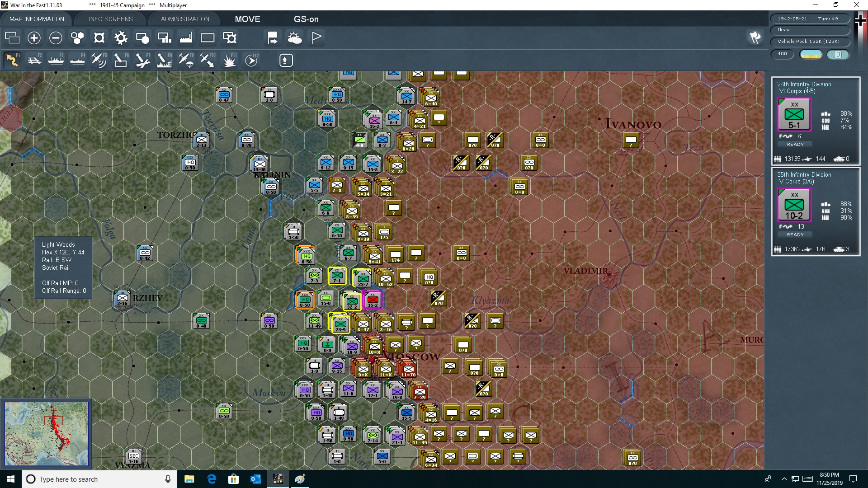Select the SEC 1-16 counter near Vyazma
The width and height of the screenshot is (868, 488).
133,456
